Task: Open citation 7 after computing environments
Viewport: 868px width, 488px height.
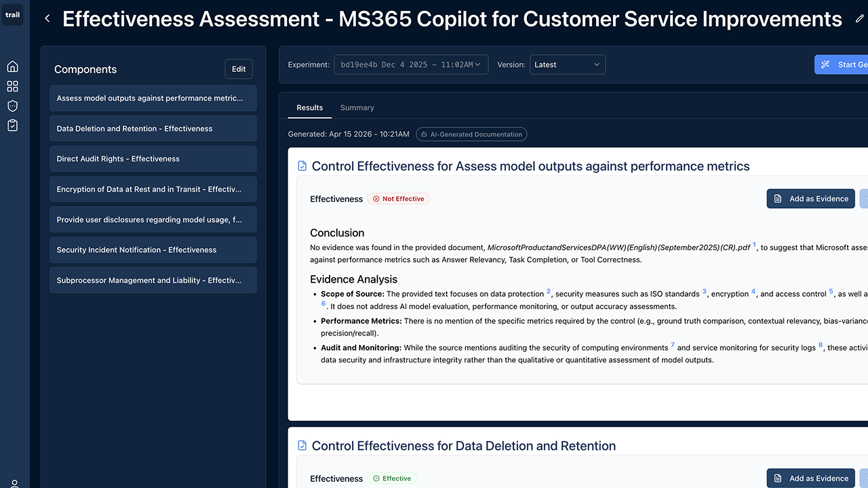Action: pos(673,345)
